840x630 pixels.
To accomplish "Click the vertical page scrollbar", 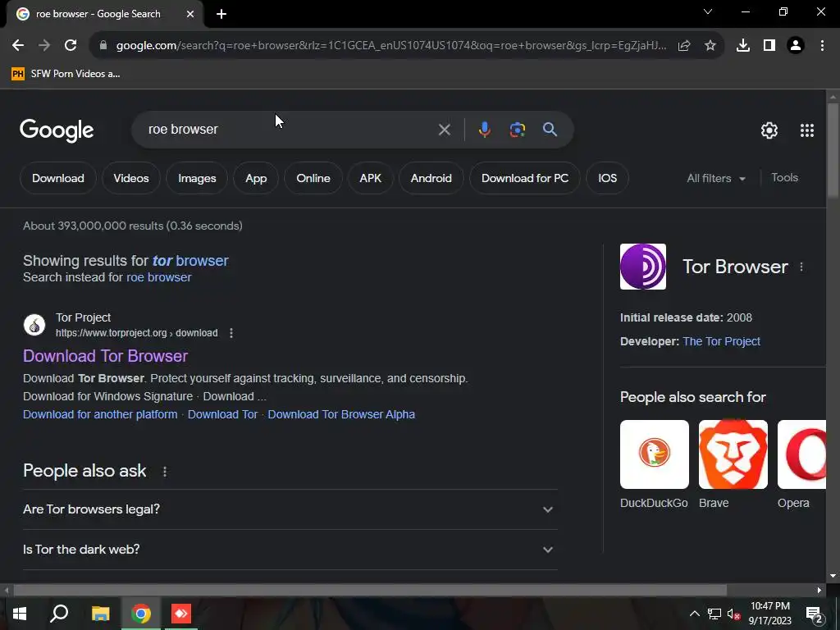I will pyautogui.click(x=833, y=150).
